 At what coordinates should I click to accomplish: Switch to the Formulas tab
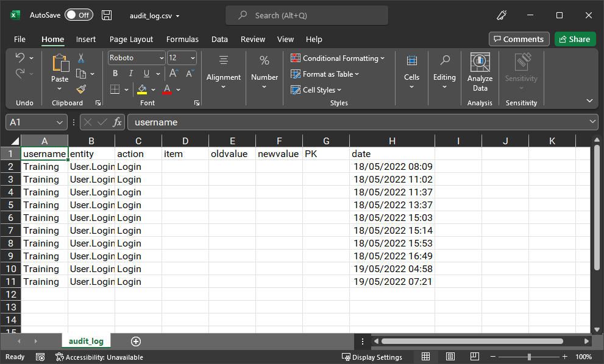coord(182,39)
